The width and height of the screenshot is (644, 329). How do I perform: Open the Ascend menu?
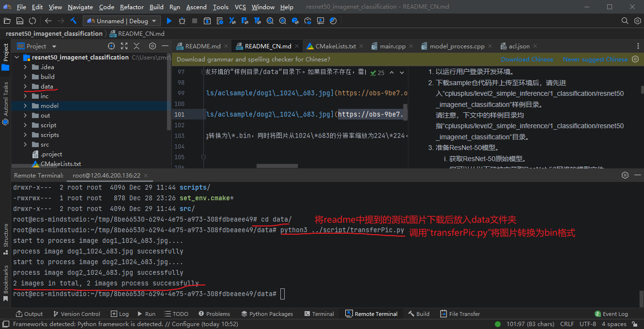coord(196,7)
